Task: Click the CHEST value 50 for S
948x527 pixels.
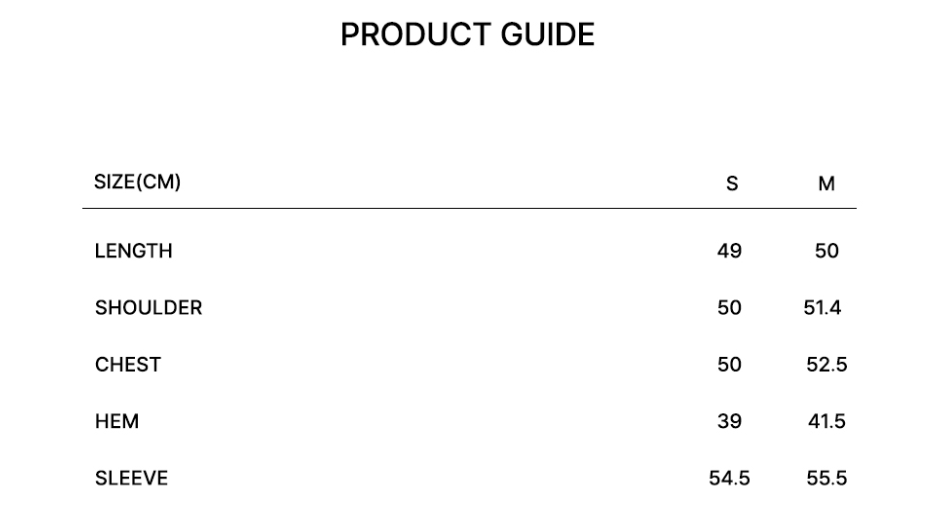Action: (729, 364)
